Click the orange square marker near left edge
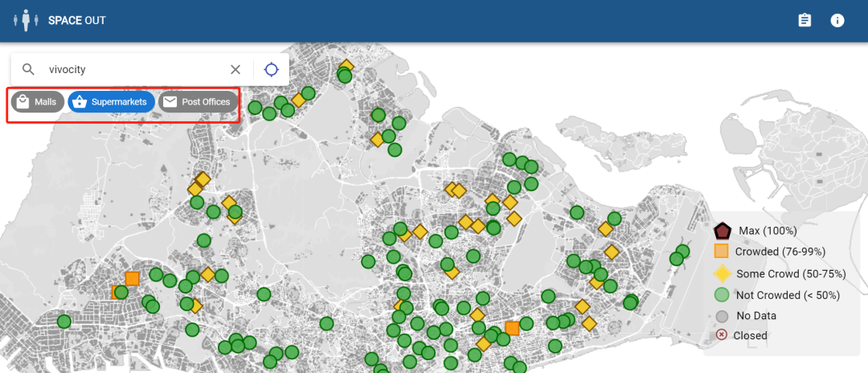The image size is (868, 373). 132,279
